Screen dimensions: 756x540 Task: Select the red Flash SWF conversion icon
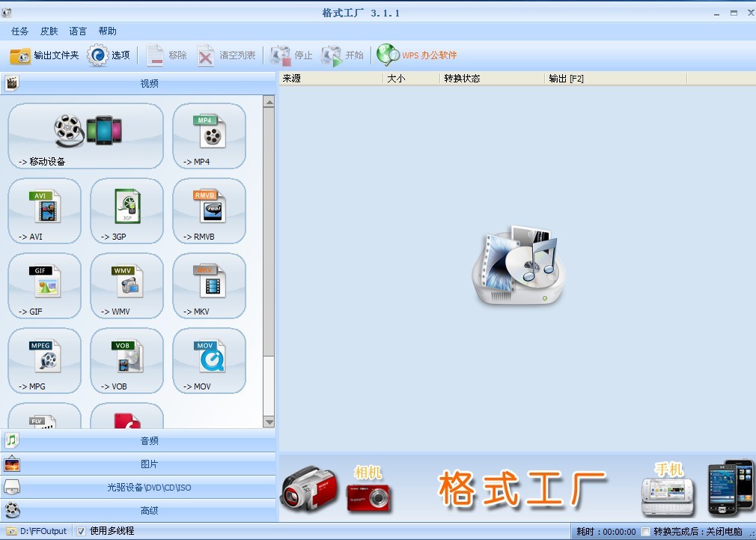pos(126,416)
